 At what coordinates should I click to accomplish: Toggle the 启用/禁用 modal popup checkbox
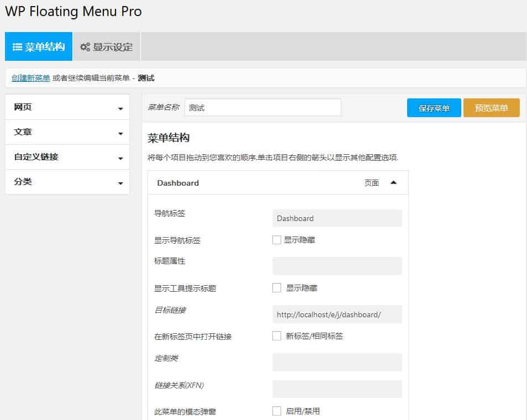pos(277,411)
